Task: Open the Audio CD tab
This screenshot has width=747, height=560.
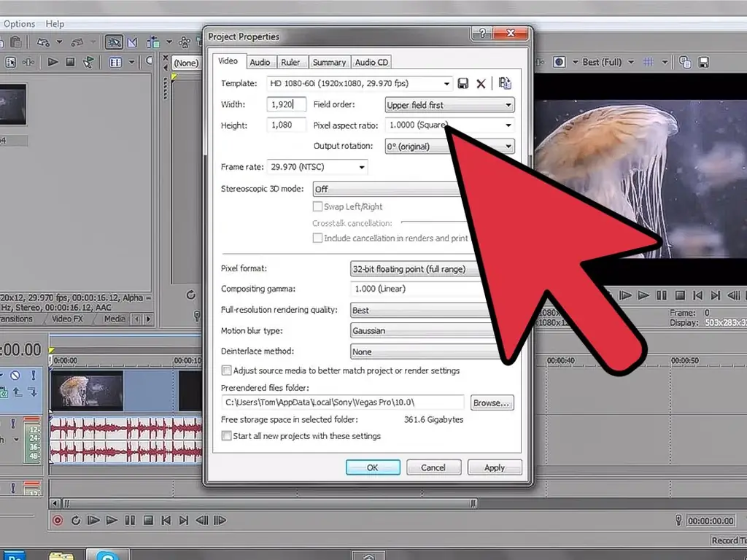Action: [x=371, y=63]
